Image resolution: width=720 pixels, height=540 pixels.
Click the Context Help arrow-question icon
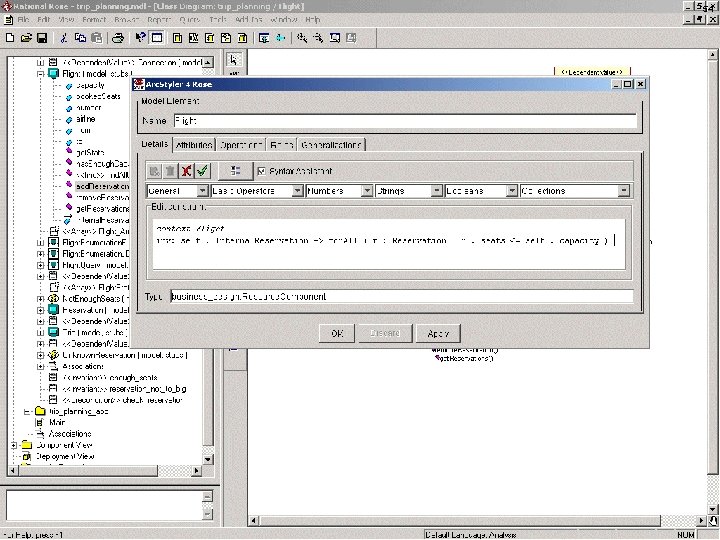pos(141,38)
